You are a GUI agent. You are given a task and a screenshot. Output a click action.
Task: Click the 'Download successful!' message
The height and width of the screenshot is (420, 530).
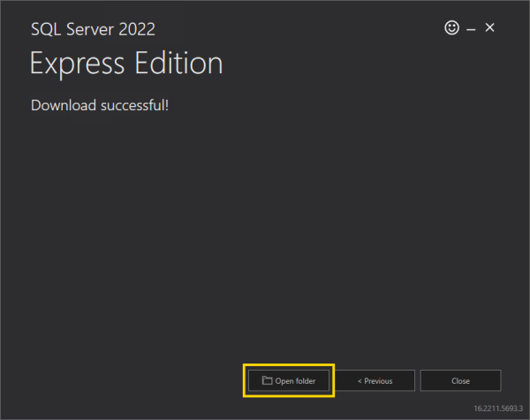99,106
